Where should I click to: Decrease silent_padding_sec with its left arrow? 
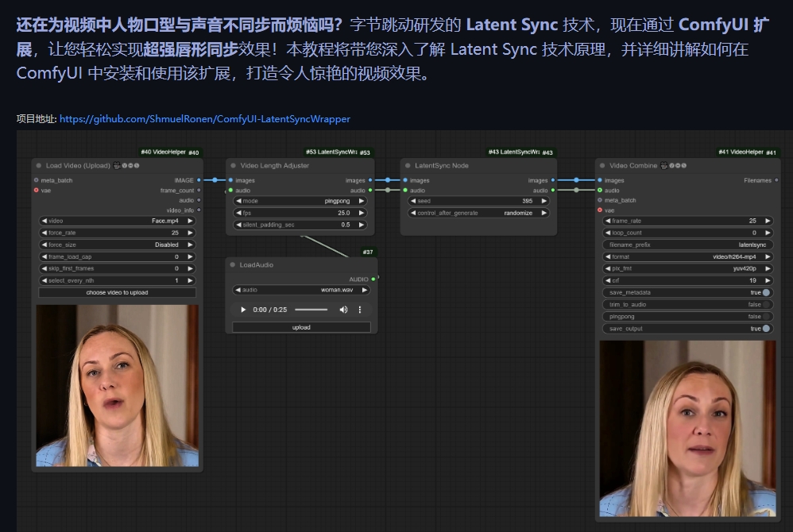[x=238, y=225]
